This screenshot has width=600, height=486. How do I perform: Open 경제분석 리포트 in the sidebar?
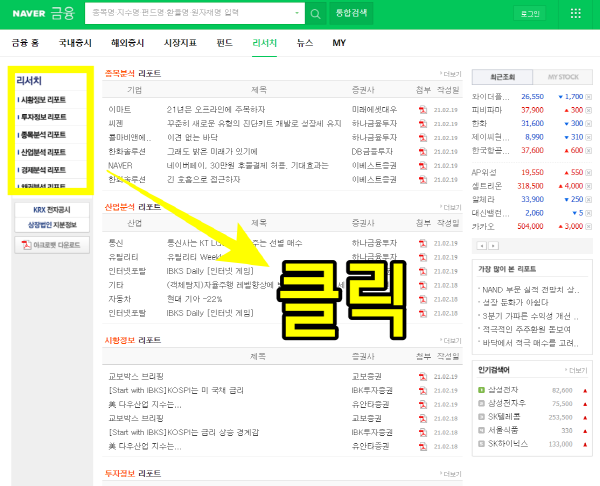coord(43,170)
